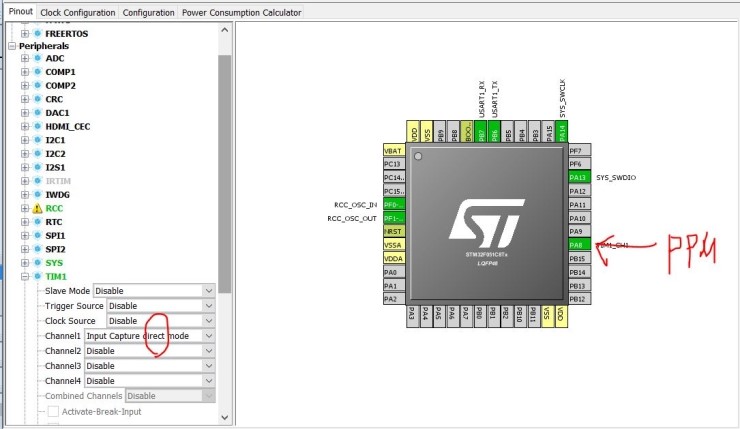740x429 pixels.
Task: Expand the HDMI_CEC peripheral node
Action: 25,126
